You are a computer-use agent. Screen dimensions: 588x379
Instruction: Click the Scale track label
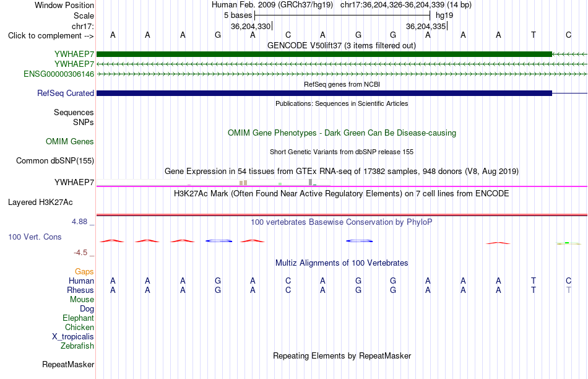(84, 15)
